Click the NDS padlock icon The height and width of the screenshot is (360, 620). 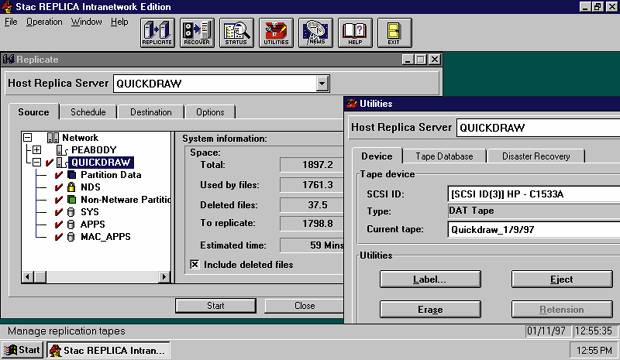[71, 187]
